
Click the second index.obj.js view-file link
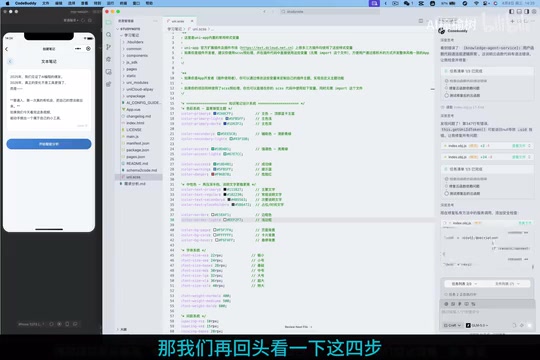coord(518,157)
